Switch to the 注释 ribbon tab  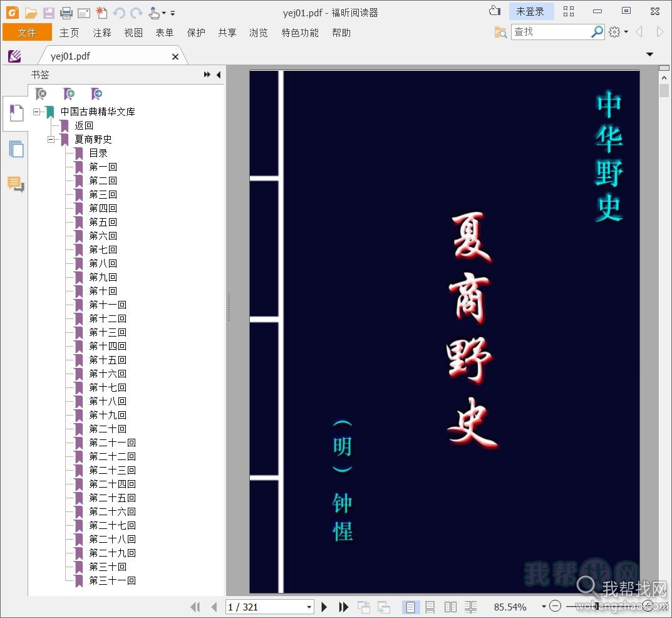click(102, 33)
